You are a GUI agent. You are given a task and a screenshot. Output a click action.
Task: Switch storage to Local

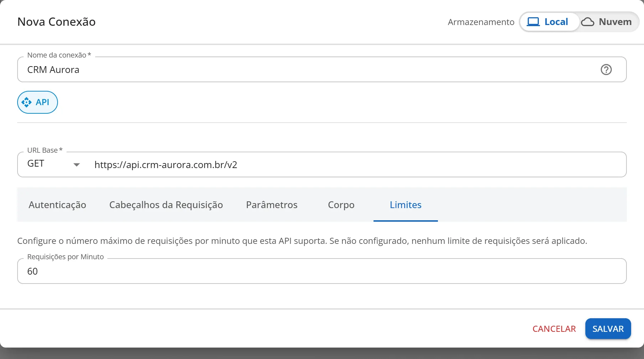pos(549,22)
